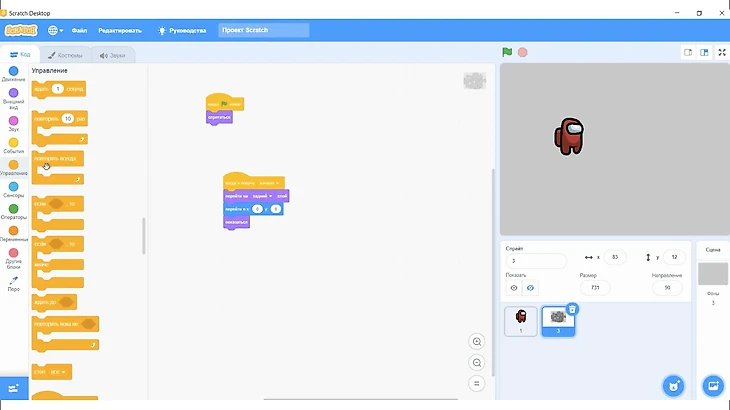Switch to the Костюмы tab
The width and height of the screenshot is (730, 410).
click(65, 55)
